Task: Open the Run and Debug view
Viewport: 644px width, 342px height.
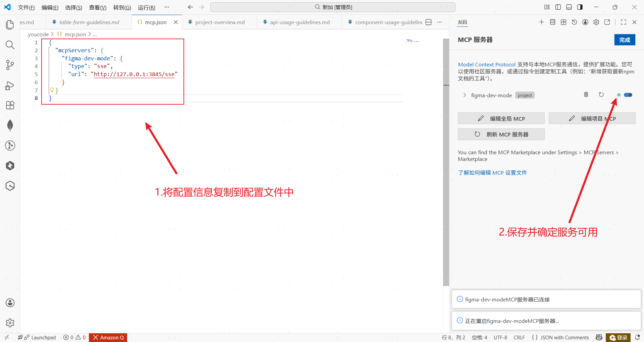Action: pos(10,85)
